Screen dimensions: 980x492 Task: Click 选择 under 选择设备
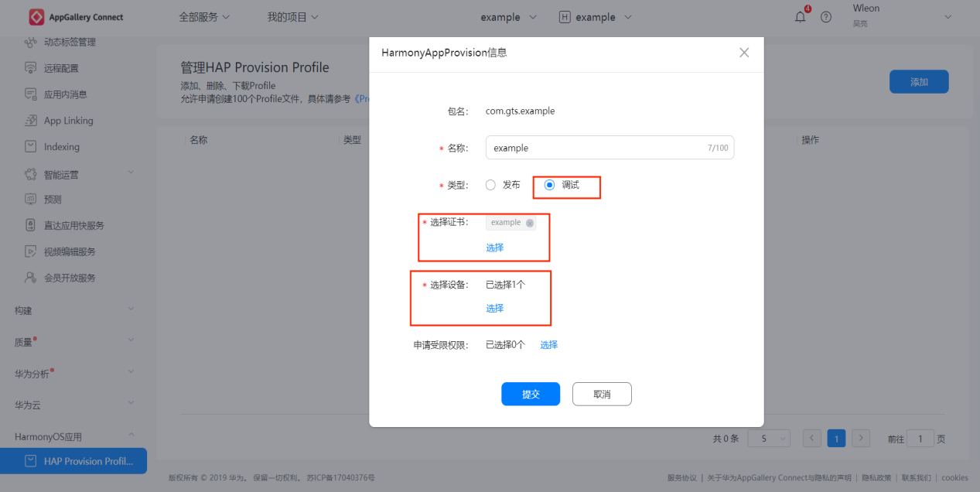tap(495, 308)
